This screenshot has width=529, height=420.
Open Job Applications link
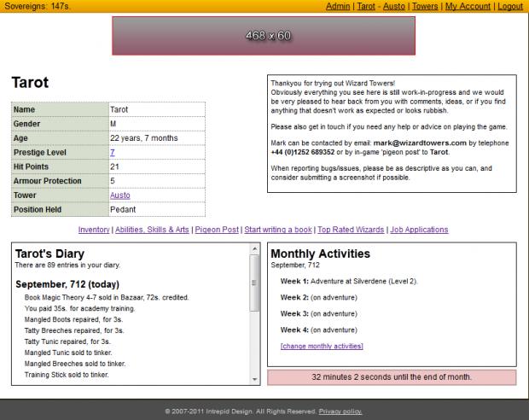(419, 230)
